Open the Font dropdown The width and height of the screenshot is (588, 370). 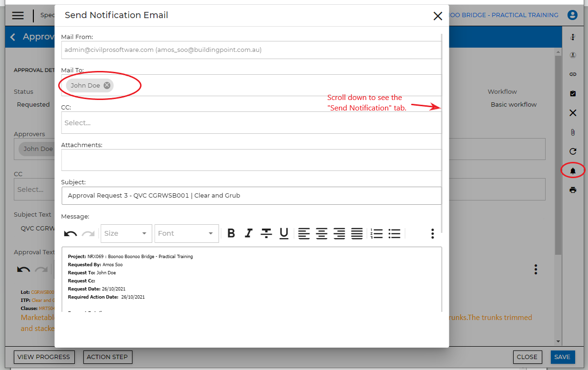[186, 233]
